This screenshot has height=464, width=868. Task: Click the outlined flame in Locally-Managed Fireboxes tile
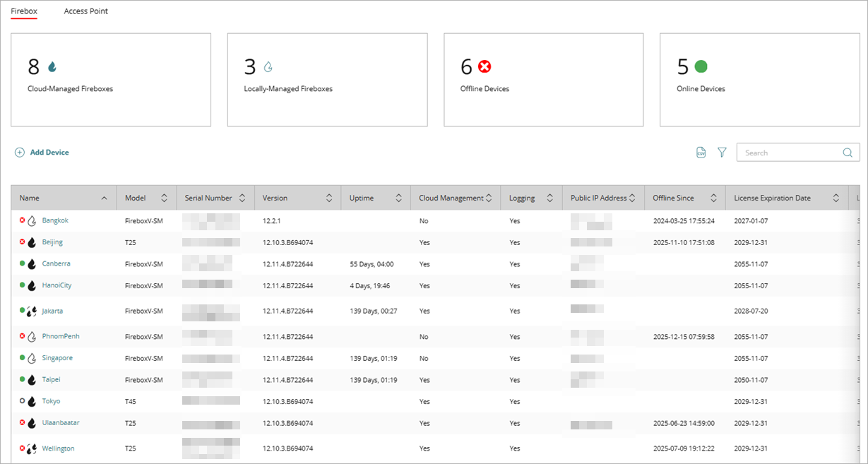268,67
